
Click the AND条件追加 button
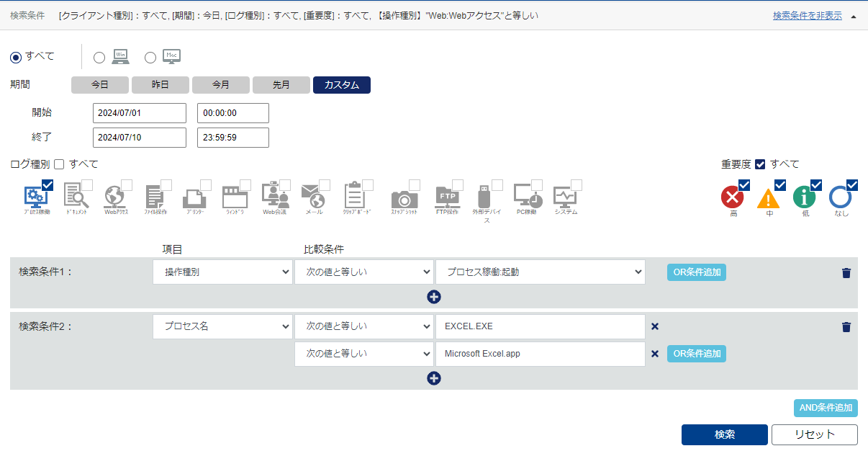click(x=826, y=408)
